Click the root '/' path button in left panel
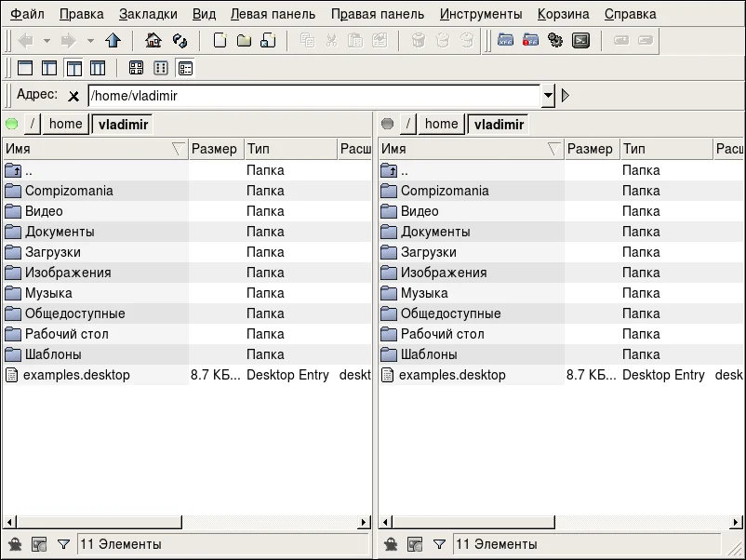The width and height of the screenshot is (746, 560). pyautogui.click(x=33, y=124)
